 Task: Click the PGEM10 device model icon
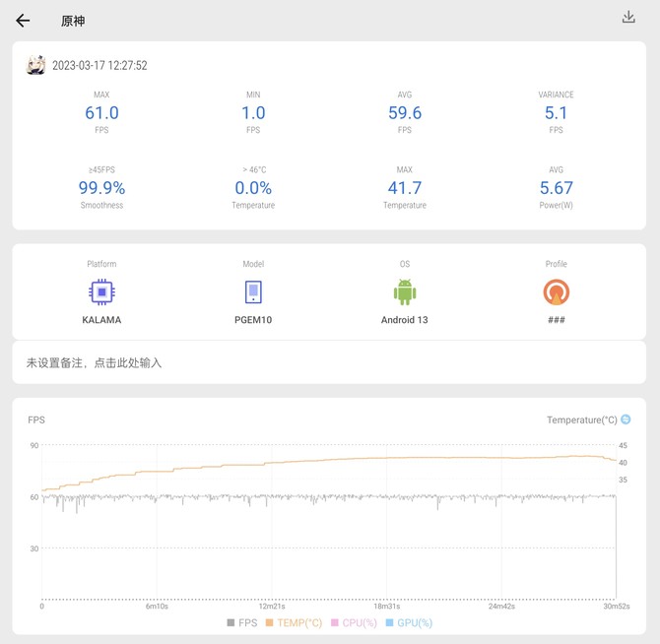(253, 292)
